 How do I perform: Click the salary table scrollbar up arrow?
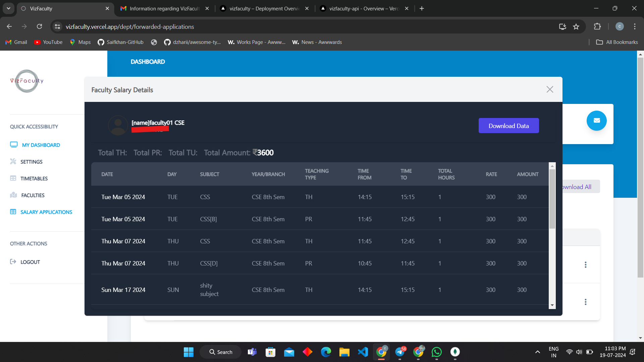(x=552, y=166)
